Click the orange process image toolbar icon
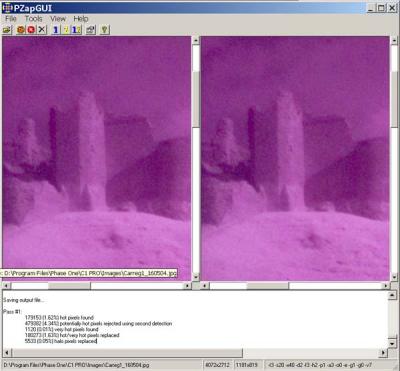400x371 pixels. click(x=21, y=30)
